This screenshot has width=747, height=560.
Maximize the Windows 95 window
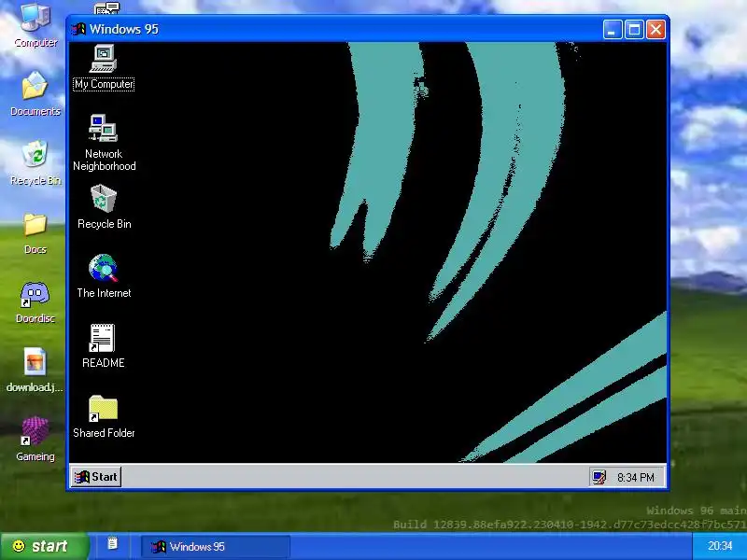pos(634,30)
